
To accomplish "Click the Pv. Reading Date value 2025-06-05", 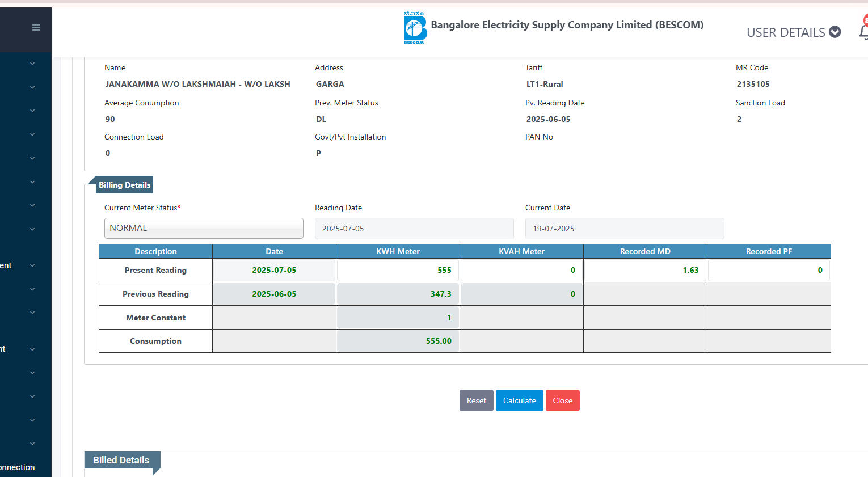I will point(549,119).
